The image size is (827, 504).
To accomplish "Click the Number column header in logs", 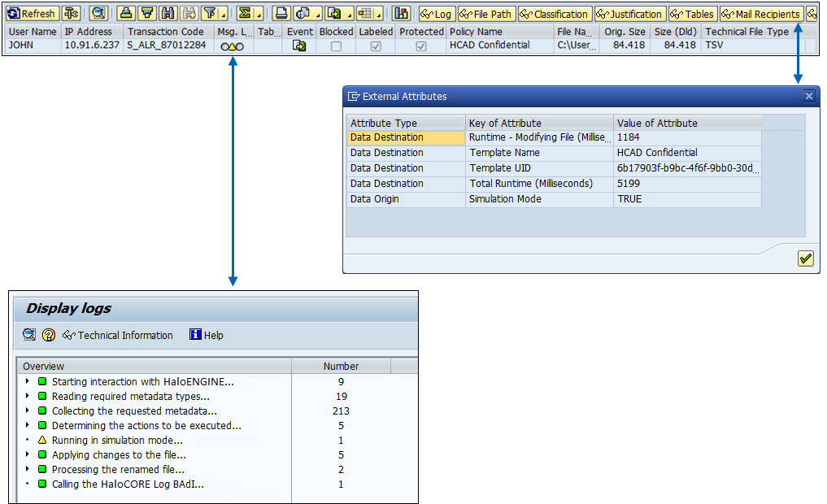I will coord(341,366).
